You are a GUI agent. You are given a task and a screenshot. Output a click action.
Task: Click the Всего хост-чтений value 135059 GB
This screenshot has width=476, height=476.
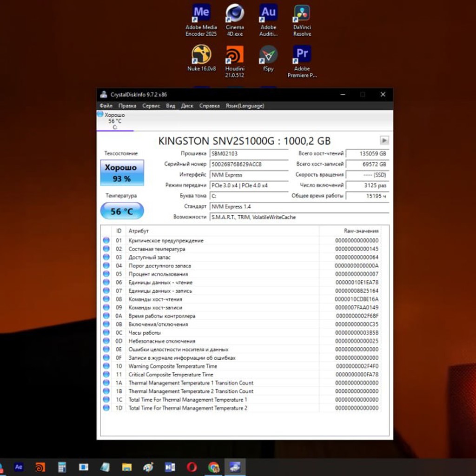click(x=367, y=153)
